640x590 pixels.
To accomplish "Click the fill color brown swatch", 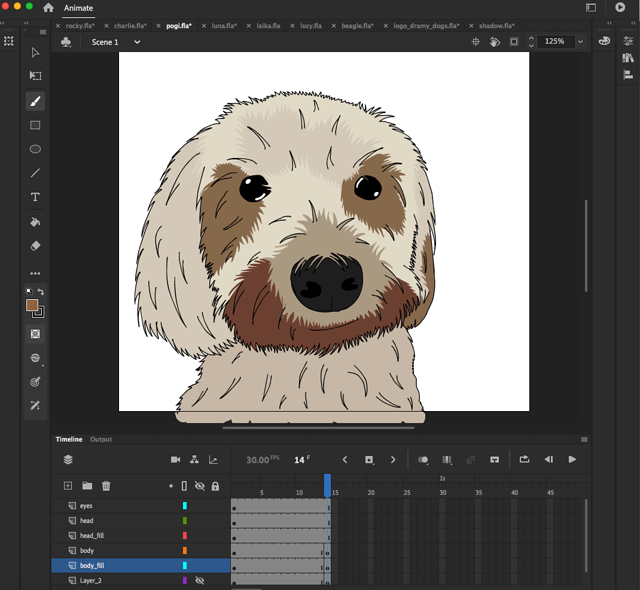I will 32,305.
